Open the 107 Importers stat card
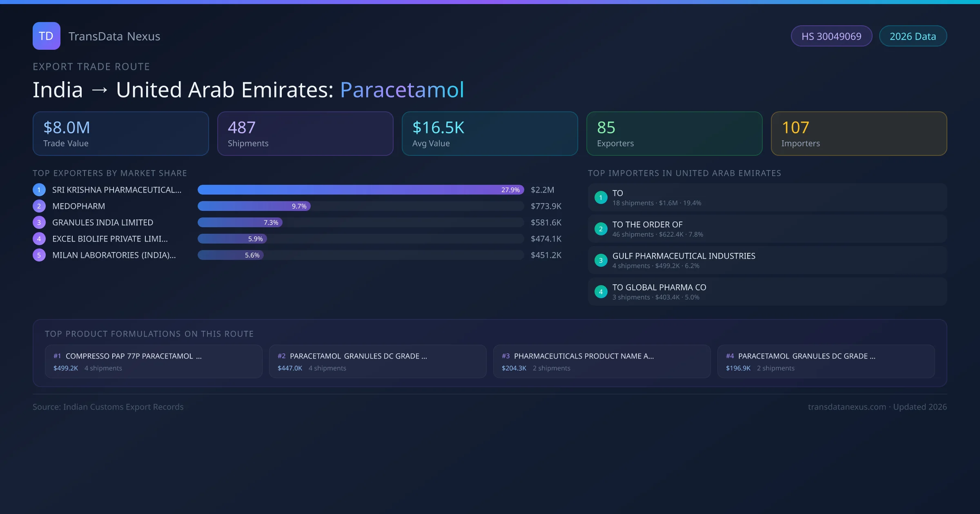The height and width of the screenshot is (514, 980). (x=859, y=133)
